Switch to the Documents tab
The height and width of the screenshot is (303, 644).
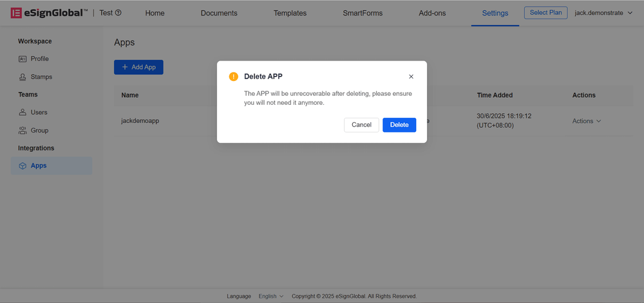pos(219,13)
